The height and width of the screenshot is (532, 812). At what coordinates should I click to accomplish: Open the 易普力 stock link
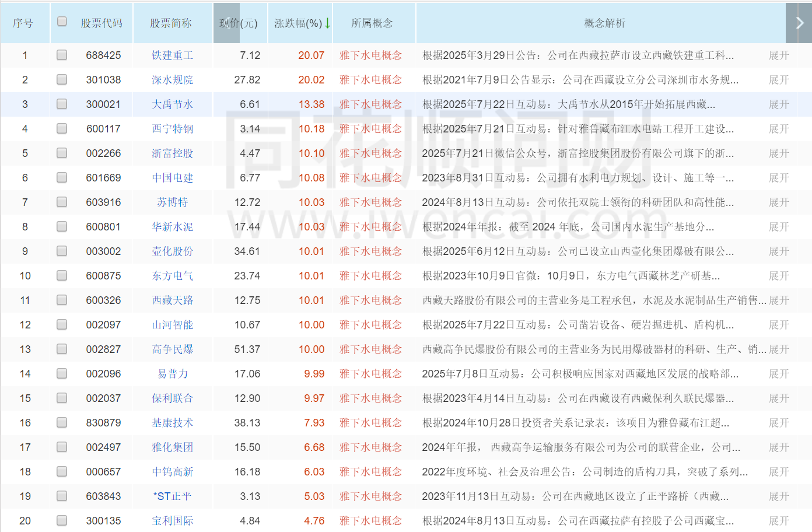[172, 374]
